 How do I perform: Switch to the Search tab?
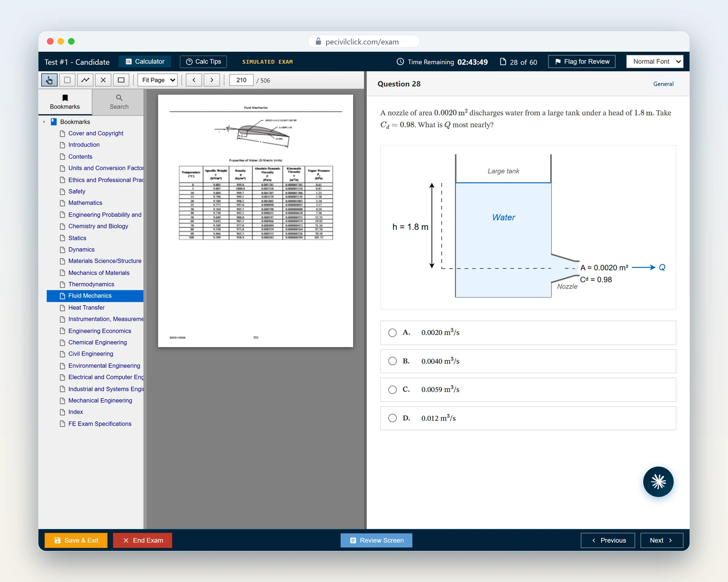[119, 102]
